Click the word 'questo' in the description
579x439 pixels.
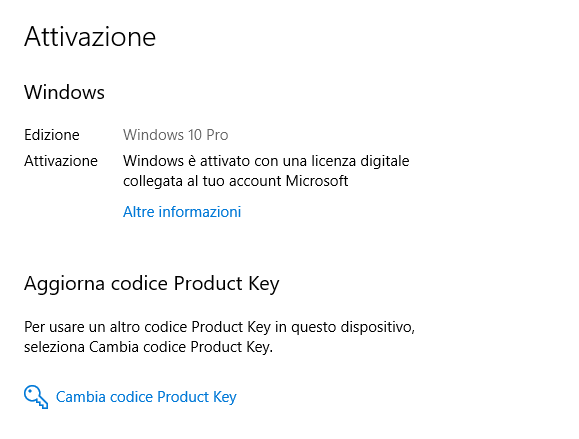[x=314, y=327]
